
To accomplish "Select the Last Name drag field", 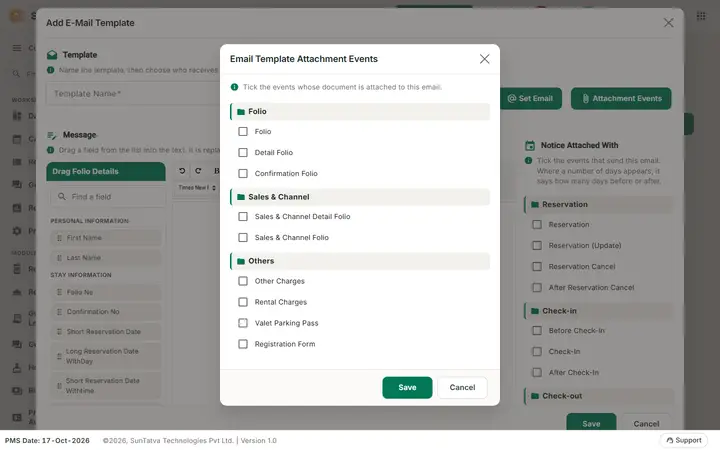I will (x=106, y=258).
